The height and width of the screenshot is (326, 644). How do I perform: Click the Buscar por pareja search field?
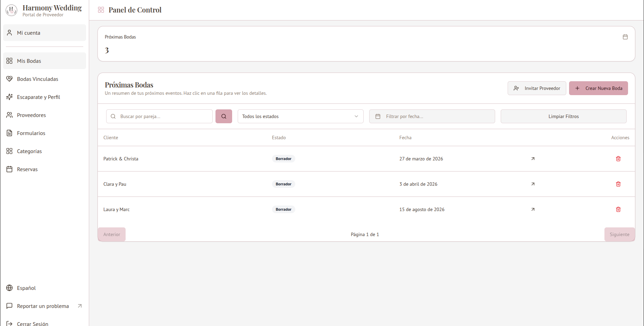point(159,116)
